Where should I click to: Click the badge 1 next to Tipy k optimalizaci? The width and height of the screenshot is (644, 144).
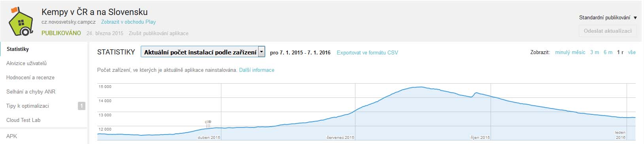pyautogui.click(x=81, y=106)
